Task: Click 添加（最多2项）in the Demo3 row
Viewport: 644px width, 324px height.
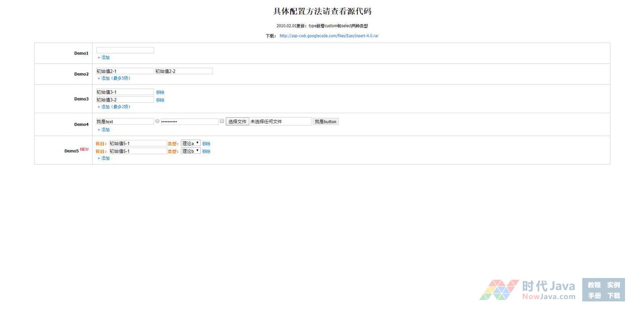Action: pos(114,107)
